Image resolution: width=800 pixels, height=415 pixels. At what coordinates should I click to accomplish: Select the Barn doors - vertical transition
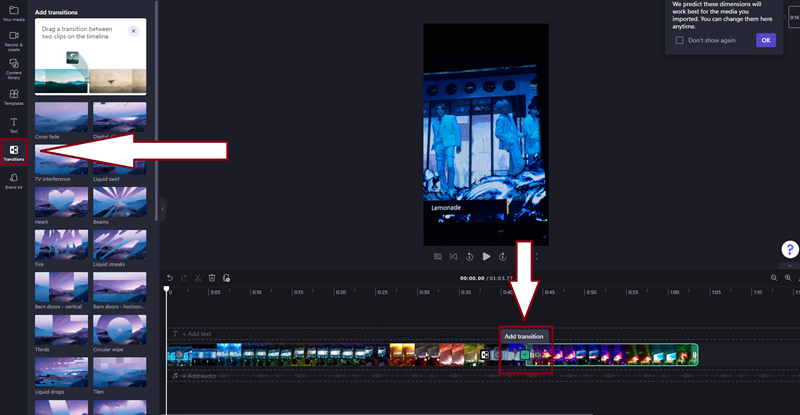coord(61,287)
